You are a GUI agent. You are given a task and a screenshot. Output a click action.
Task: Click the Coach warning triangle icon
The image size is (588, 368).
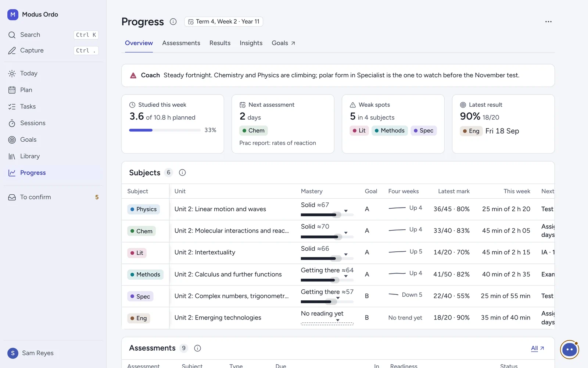(133, 75)
